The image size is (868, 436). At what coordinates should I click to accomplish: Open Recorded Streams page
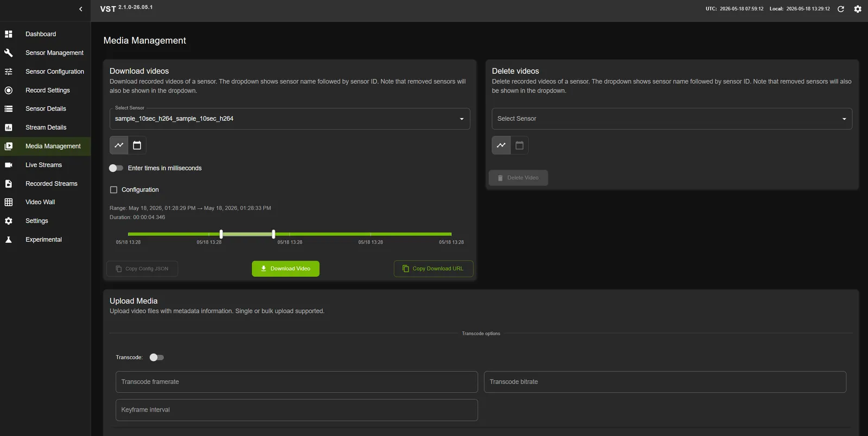45,184
